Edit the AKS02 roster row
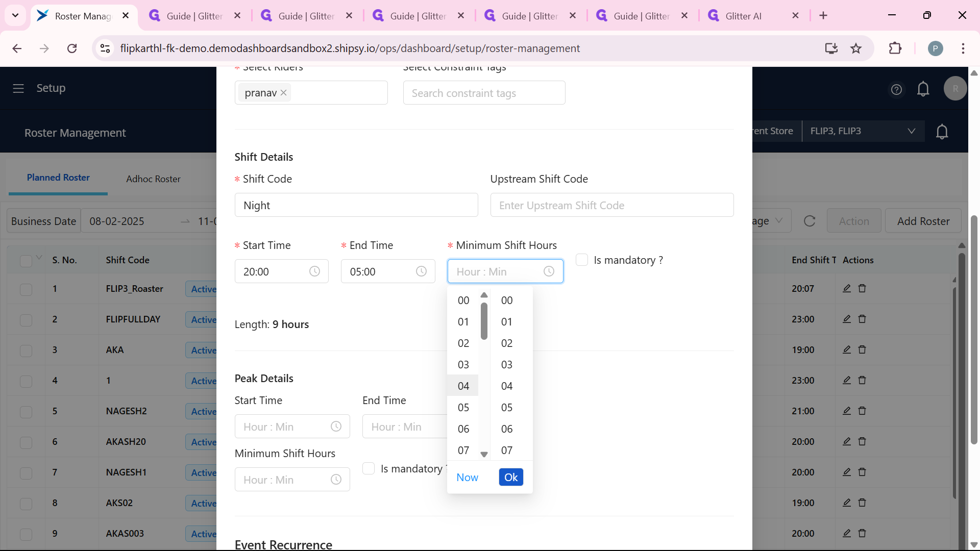This screenshot has height=551, width=980. click(x=847, y=503)
